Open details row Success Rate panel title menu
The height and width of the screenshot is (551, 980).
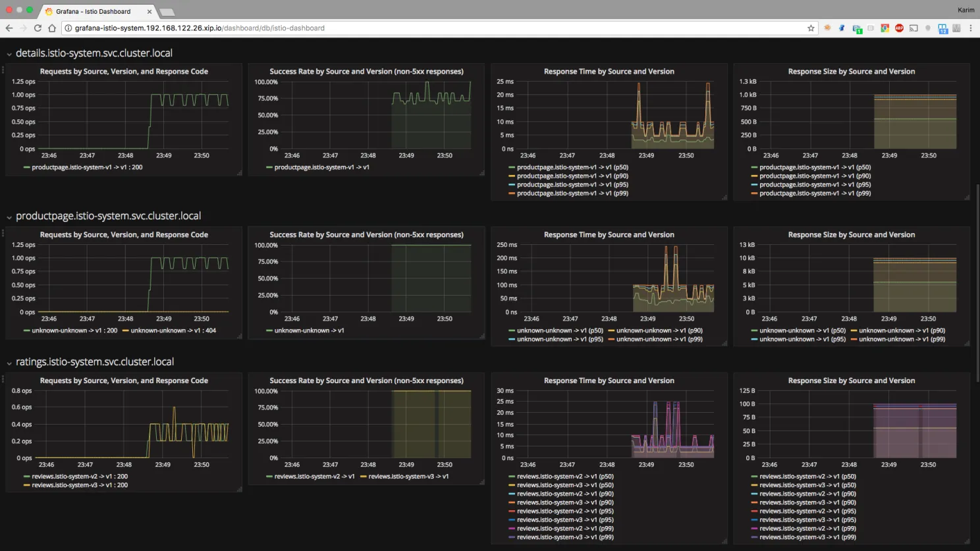pos(366,71)
